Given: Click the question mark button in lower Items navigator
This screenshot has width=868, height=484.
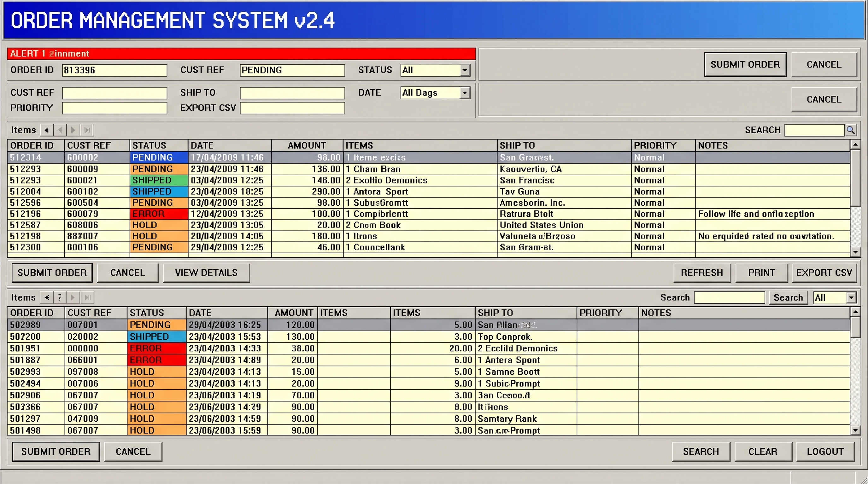Looking at the screenshot, I should coord(60,297).
